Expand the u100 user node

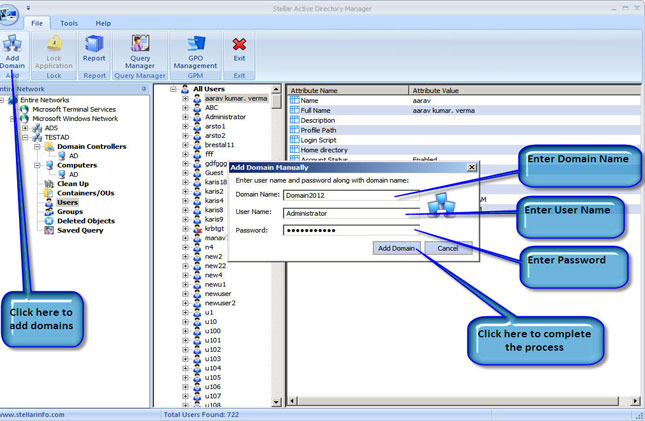point(186,331)
